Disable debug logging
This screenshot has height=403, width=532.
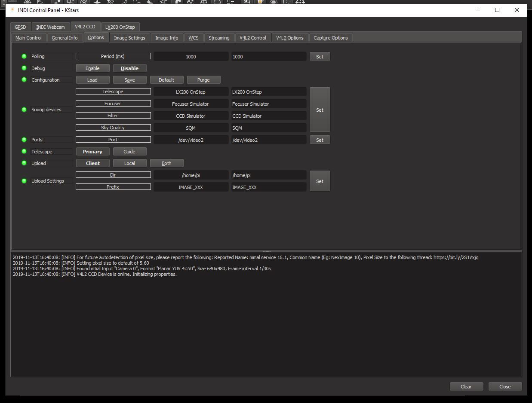[129, 68]
